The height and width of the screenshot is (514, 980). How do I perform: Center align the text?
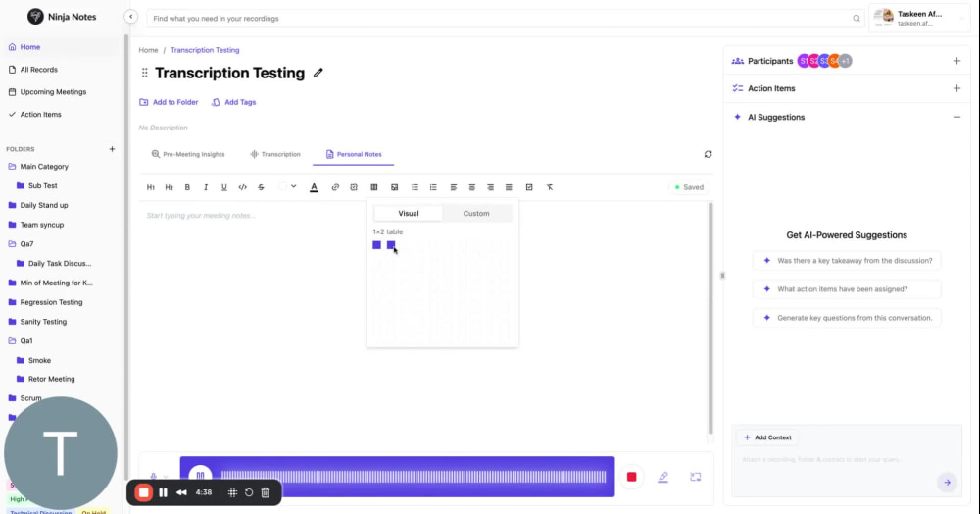472,187
